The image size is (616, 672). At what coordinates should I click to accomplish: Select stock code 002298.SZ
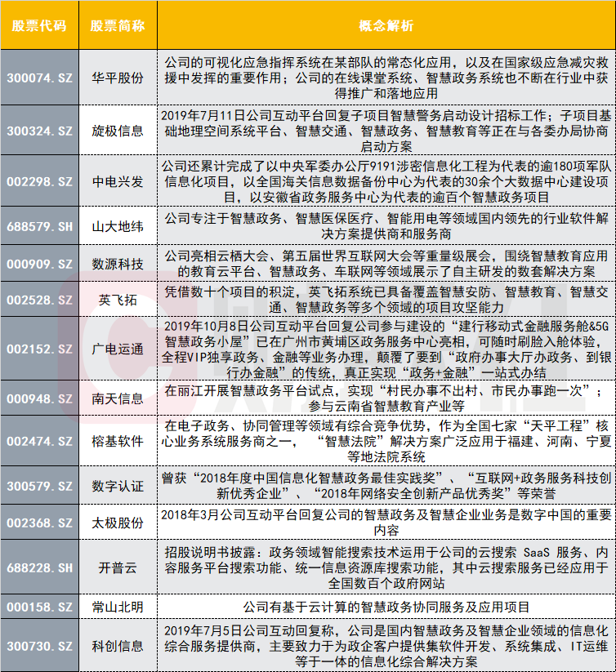pos(39,181)
